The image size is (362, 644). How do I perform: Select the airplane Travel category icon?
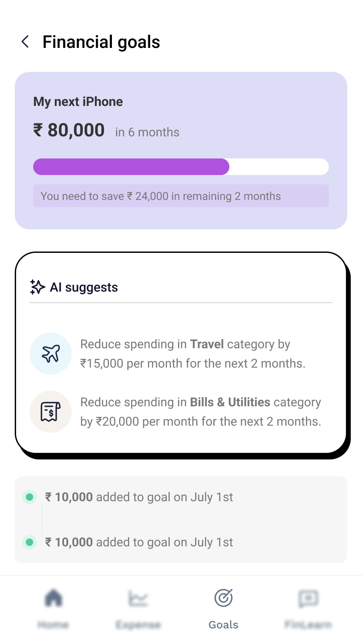51,354
